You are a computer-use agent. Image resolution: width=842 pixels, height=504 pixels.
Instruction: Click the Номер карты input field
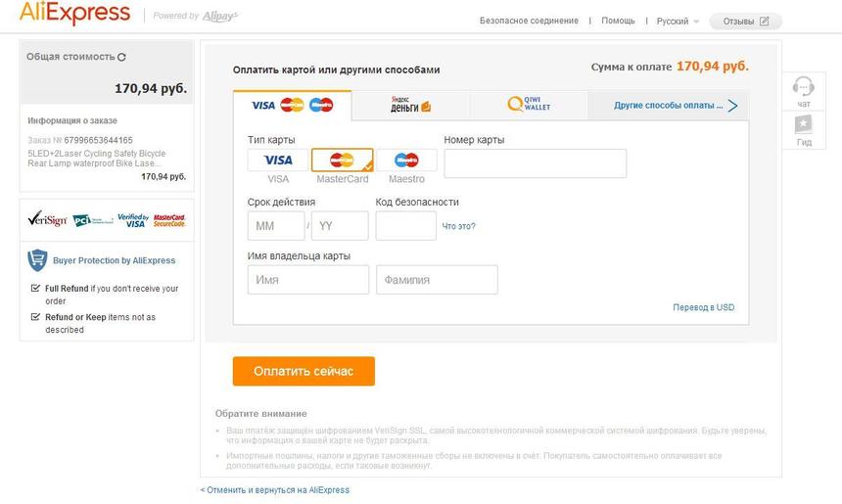(x=535, y=163)
